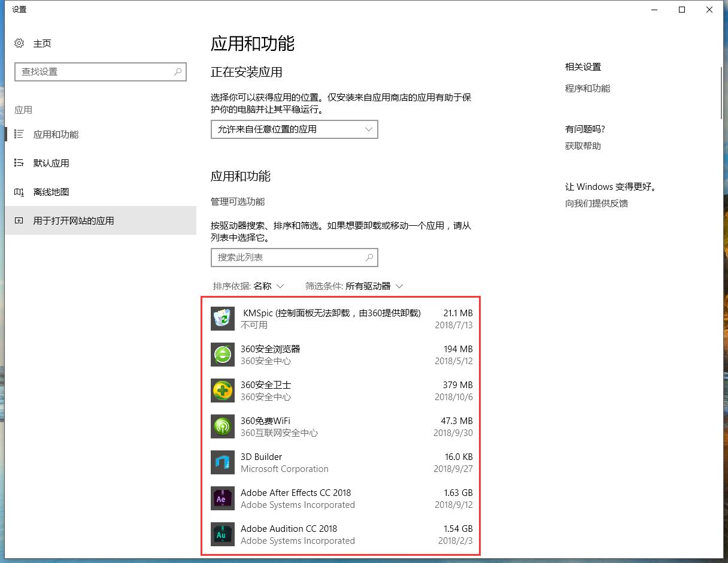Screen dimensions: 728x563
Task: Open the 允许来自任意位置的应用 dropdown
Action: click(x=295, y=129)
